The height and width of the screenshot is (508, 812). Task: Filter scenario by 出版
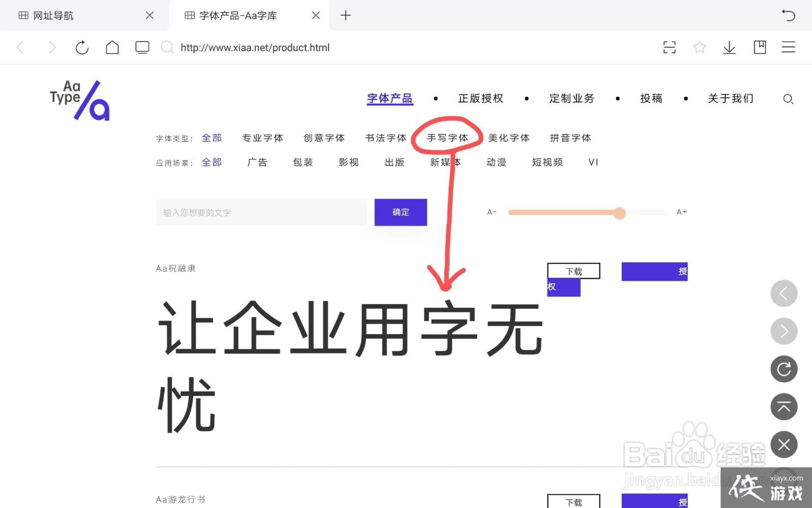pos(395,163)
